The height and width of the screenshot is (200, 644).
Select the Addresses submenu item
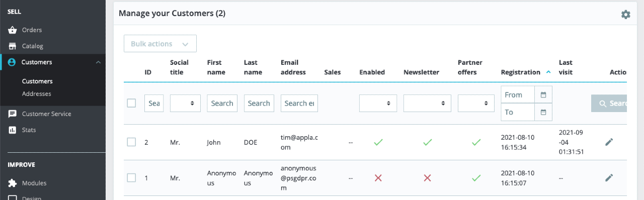point(37,94)
